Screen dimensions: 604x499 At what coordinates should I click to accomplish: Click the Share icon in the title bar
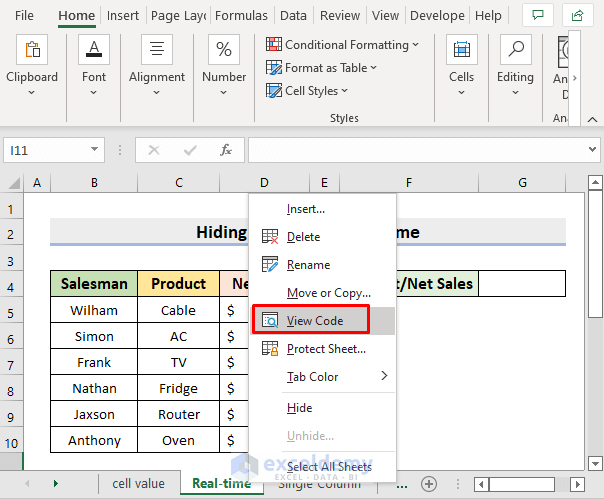click(577, 16)
